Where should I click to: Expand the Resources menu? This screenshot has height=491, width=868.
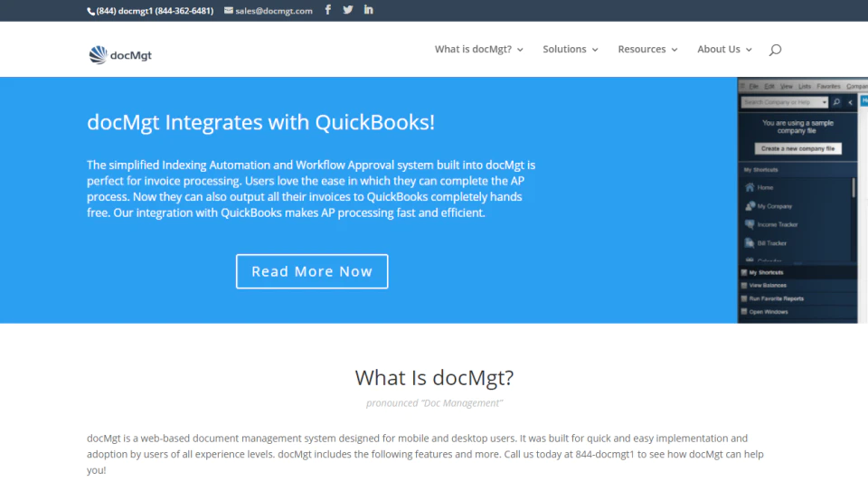[647, 49]
